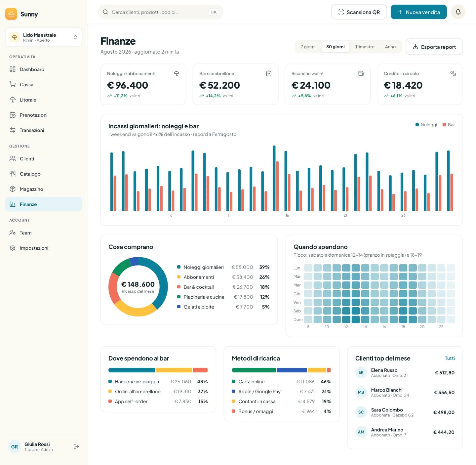The image size is (476, 465).
Task: Click the Finanze chart icon
Action: tap(13, 204)
